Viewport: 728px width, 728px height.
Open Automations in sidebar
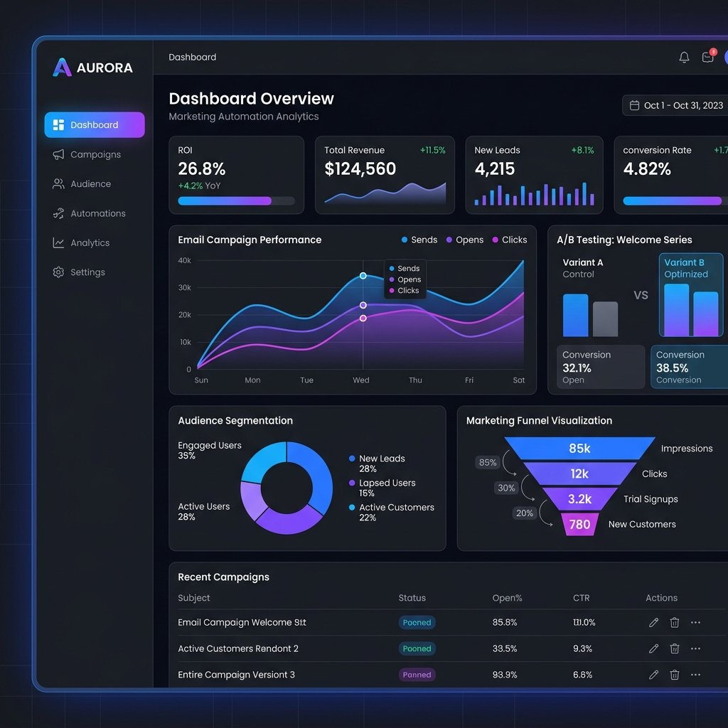pos(89,213)
